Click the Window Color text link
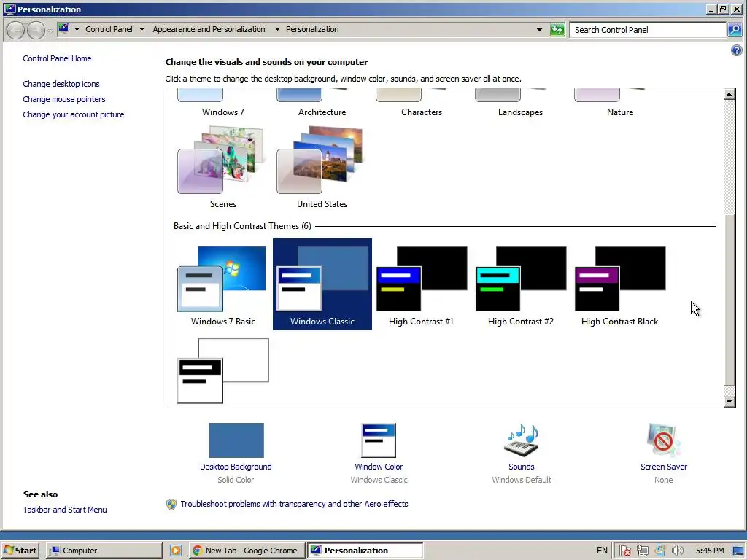Screen dimensions: 747x560 (379, 467)
